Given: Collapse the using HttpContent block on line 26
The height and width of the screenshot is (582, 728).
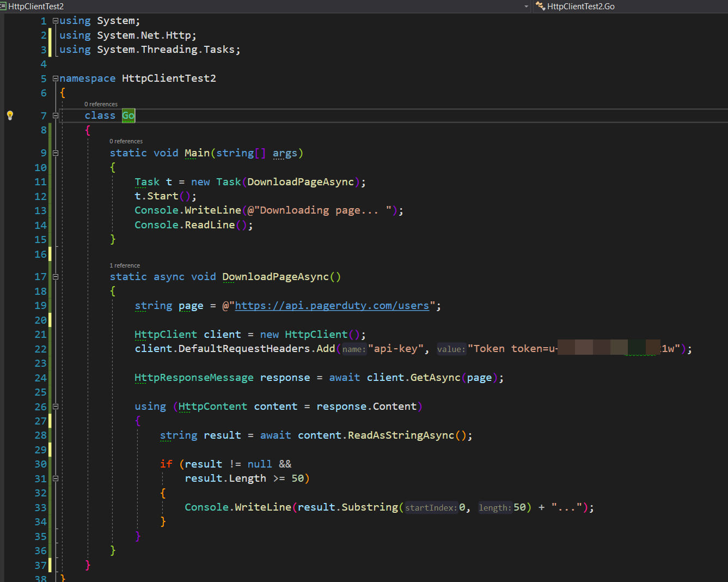Looking at the screenshot, I should 55,406.
